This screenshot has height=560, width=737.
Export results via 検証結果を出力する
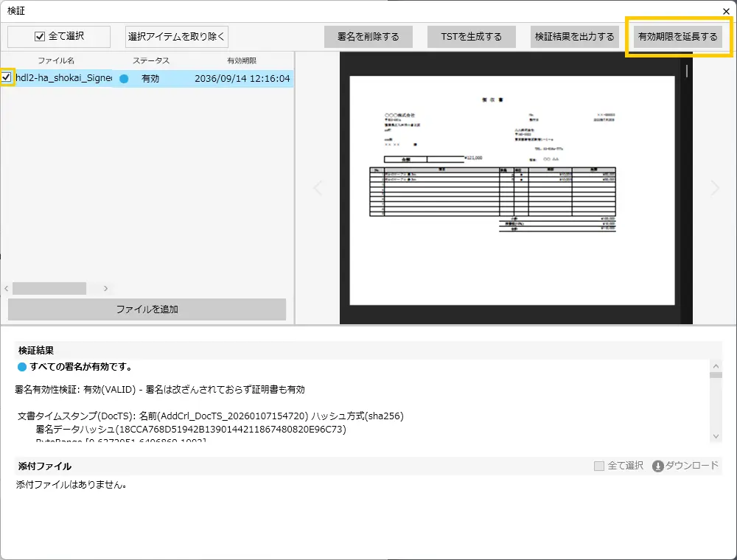pos(574,37)
